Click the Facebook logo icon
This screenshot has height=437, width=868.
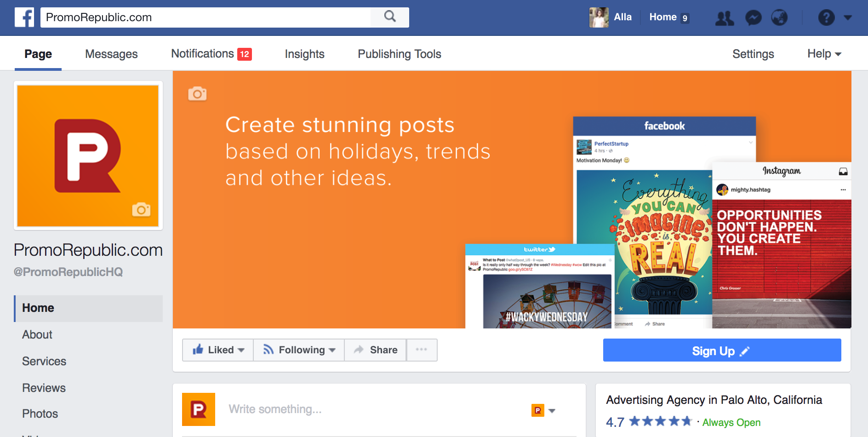point(24,17)
